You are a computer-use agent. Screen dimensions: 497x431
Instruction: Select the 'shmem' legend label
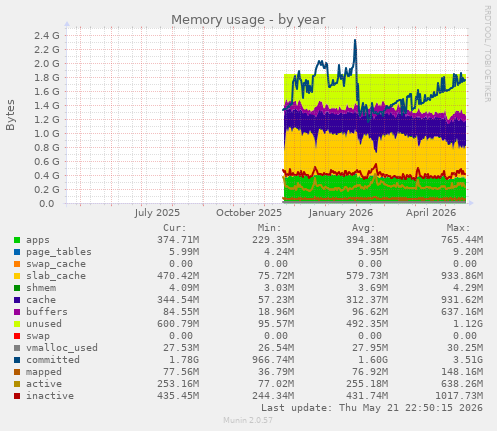[x=41, y=288]
